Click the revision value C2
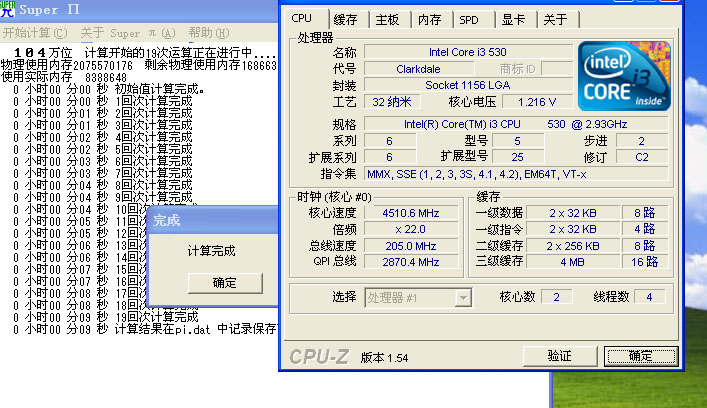Screen dimensions: 707x408 point(642,157)
